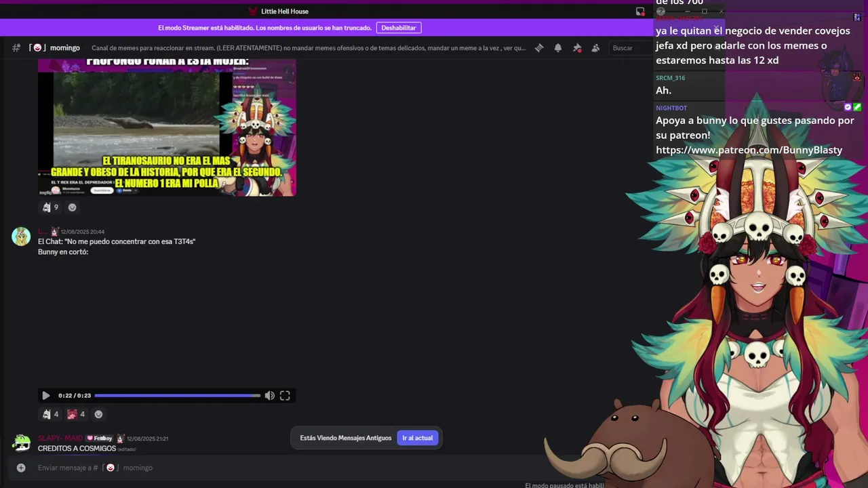This screenshot has width=868, height=488.
Task: Add a reaction under the T-Rex meme
Action: [73, 207]
